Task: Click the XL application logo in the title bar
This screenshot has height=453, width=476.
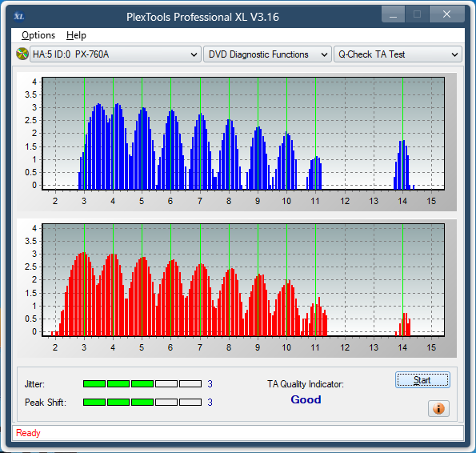Action: click(x=19, y=16)
